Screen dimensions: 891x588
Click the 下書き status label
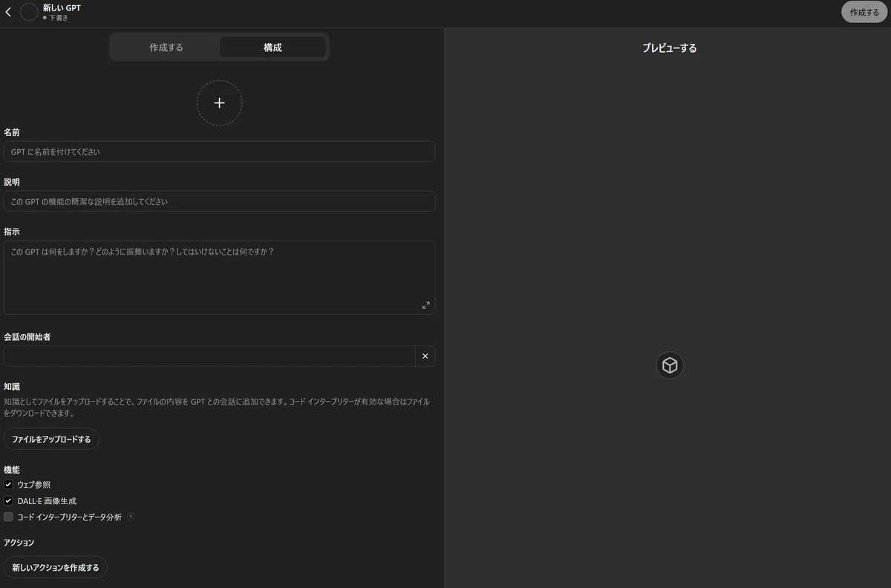pyautogui.click(x=59, y=18)
